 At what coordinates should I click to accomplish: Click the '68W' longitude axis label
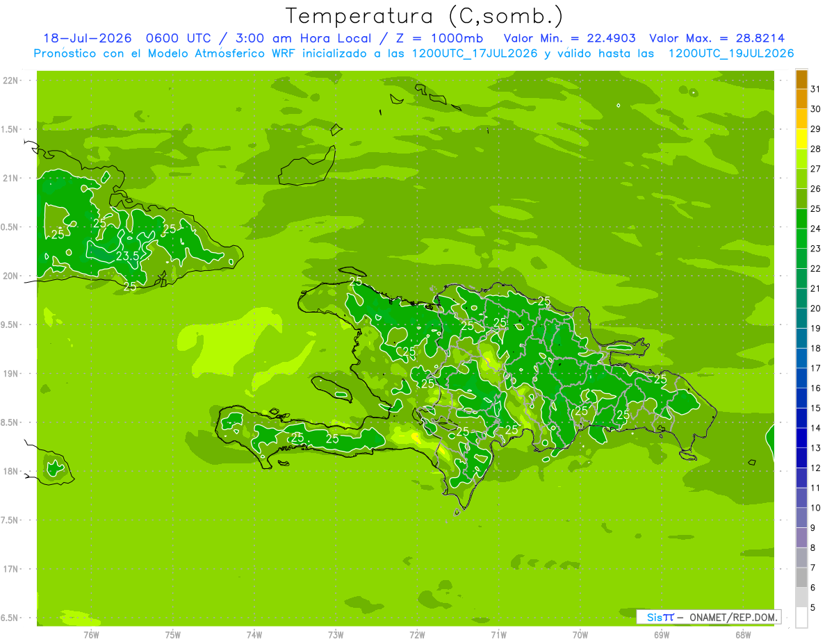(743, 634)
